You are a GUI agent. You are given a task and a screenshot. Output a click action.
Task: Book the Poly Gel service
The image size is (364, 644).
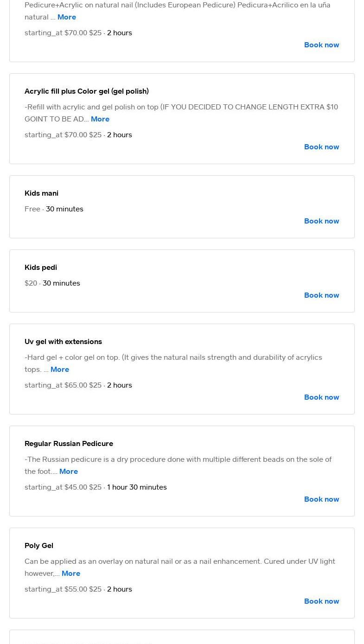[x=321, y=601]
